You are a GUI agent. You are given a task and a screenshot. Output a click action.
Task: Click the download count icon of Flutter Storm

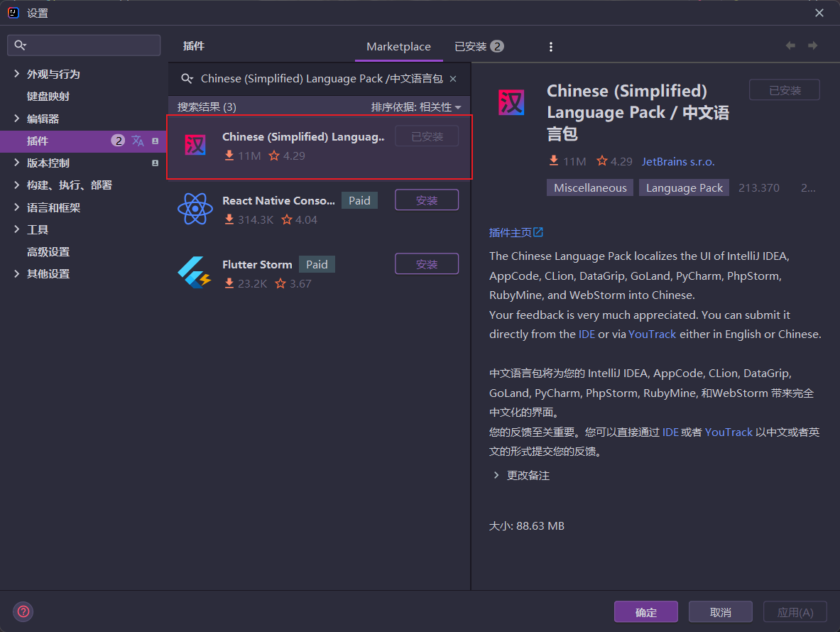pos(229,283)
